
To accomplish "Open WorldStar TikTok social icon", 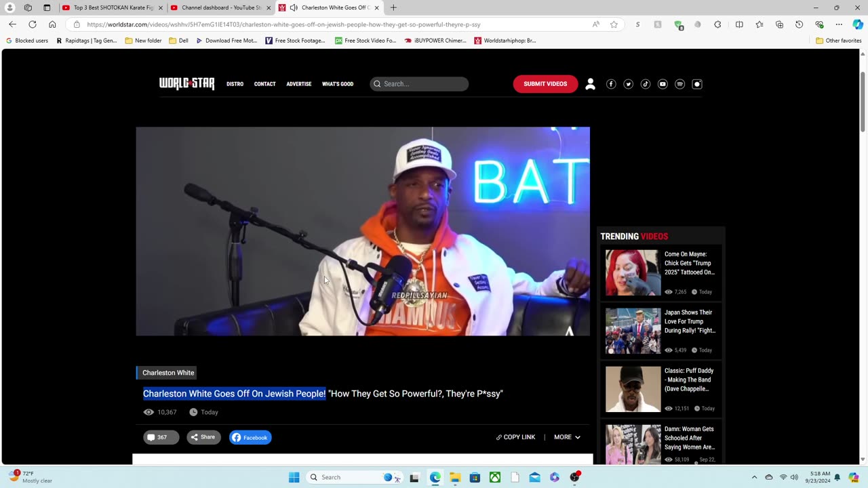I will [x=646, y=84].
